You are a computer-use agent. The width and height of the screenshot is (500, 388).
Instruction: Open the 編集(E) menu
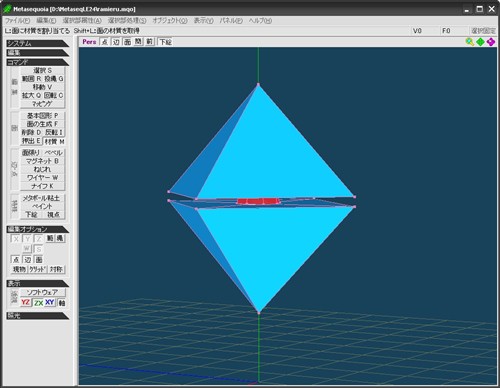(46, 21)
